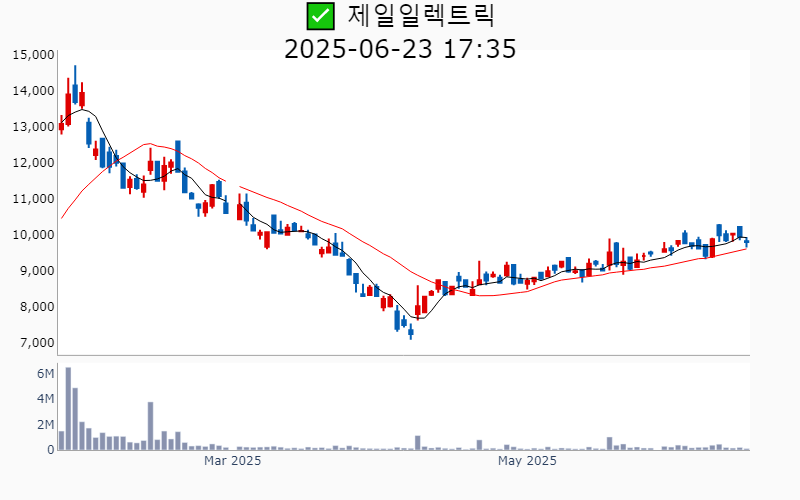Click the timestamp 2025-06-23 17:35
800x500 pixels.
[x=400, y=49]
